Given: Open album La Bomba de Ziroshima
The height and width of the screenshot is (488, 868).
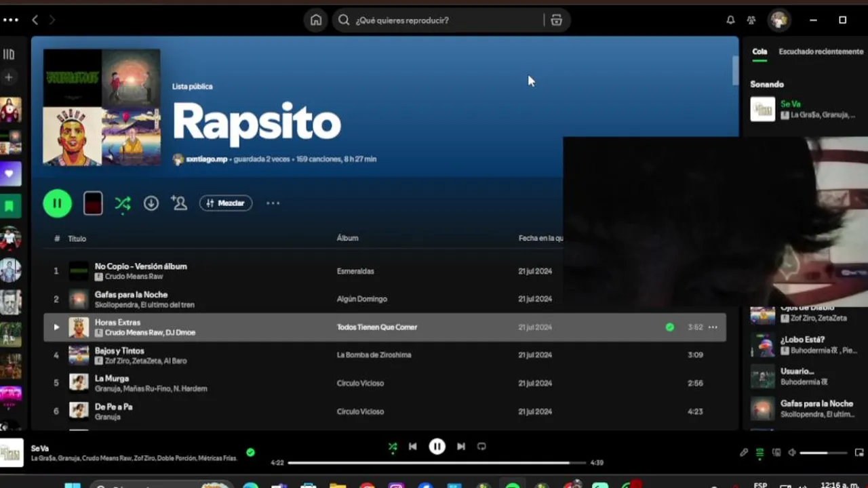Looking at the screenshot, I should 374,355.
